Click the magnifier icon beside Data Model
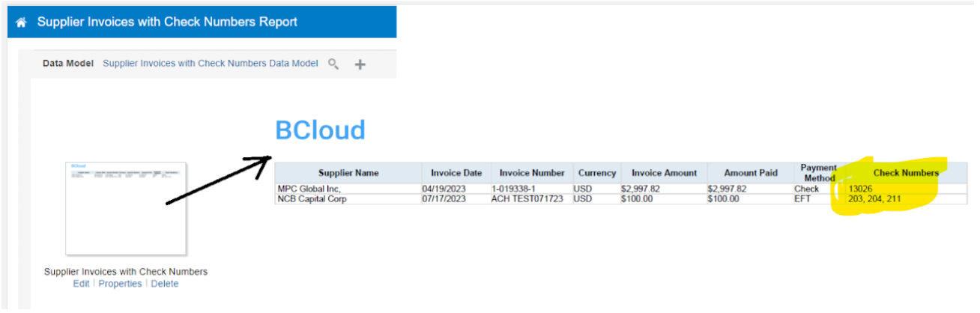Viewport: 980px width, 313px height. [334, 64]
